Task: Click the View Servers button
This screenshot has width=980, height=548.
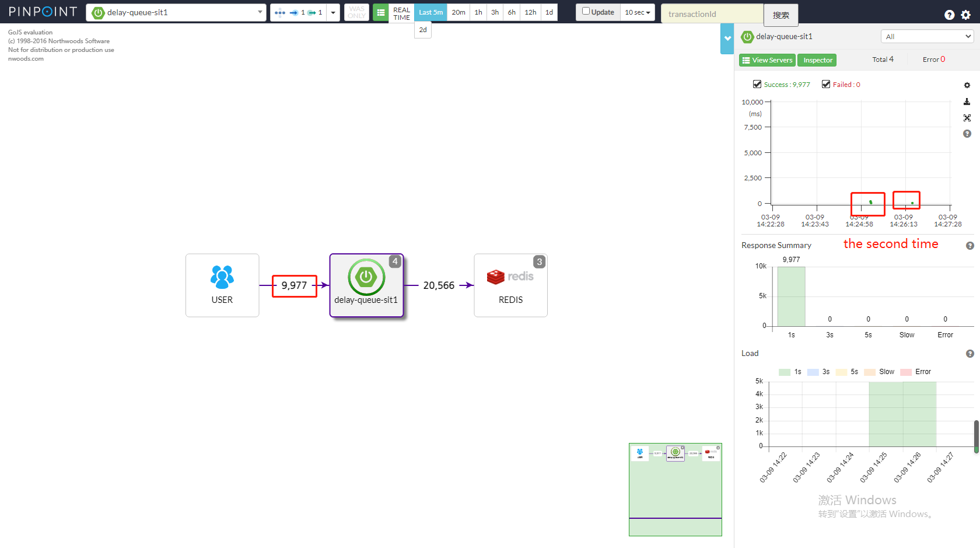Action: click(767, 60)
